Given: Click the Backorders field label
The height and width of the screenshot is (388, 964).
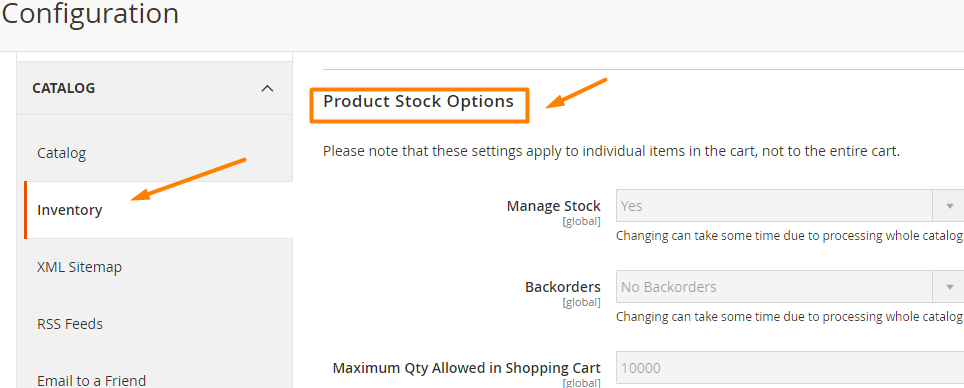Looking at the screenshot, I should pos(563,287).
